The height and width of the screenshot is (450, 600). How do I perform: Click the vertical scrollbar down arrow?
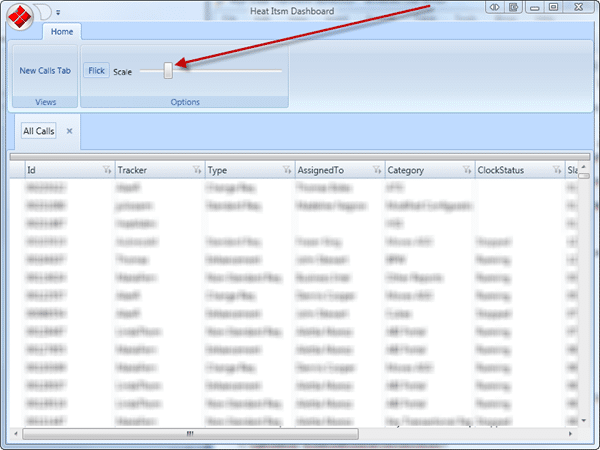(x=584, y=421)
